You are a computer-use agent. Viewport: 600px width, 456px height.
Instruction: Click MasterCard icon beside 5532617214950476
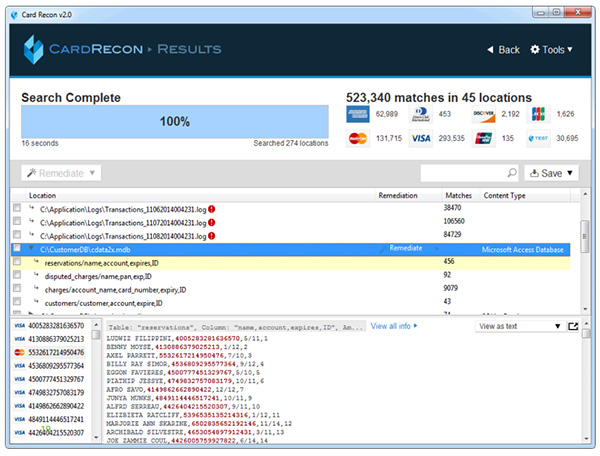coord(19,352)
